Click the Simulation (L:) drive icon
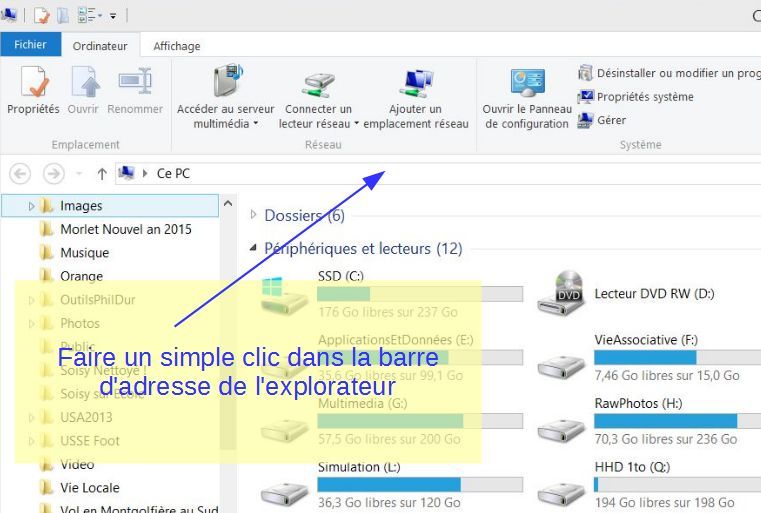This screenshot has width=761, height=513. [x=284, y=494]
